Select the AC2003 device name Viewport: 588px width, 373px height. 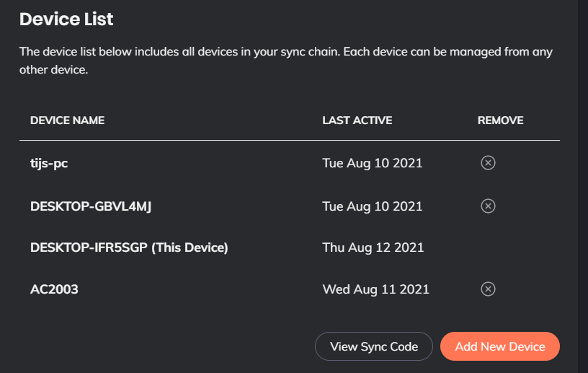(54, 289)
